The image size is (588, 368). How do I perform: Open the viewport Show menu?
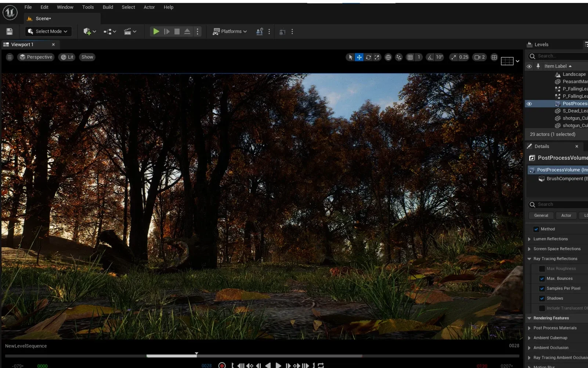tap(87, 57)
